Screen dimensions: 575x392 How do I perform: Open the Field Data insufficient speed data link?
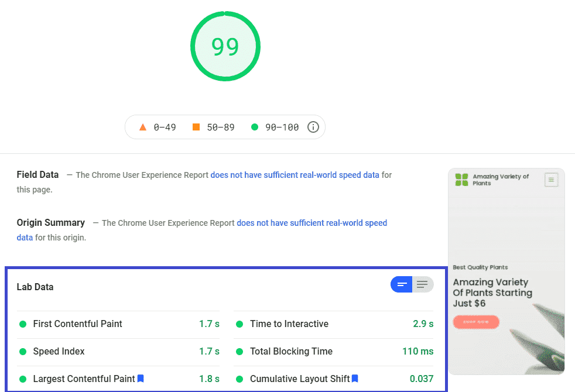[295, 175]
